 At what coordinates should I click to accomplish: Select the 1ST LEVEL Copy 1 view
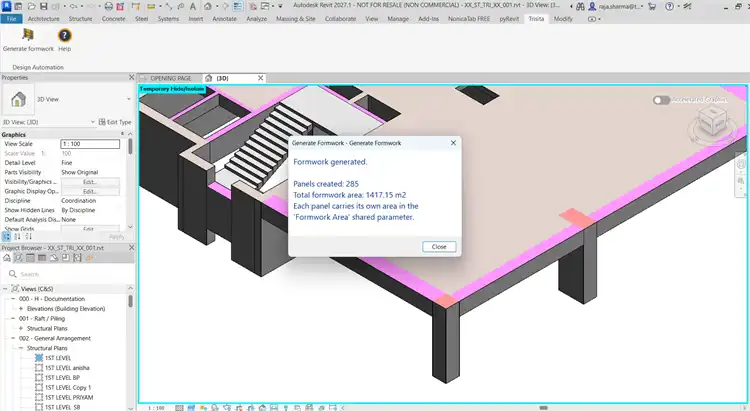point(67,388)
